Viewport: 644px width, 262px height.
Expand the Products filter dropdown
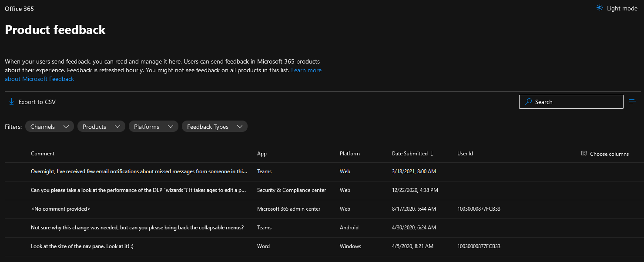101,127
